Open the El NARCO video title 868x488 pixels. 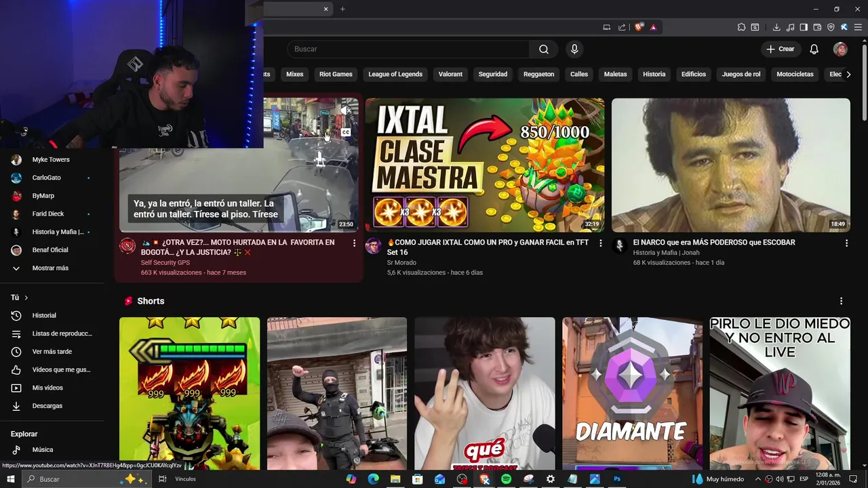(x=714, y=242)
